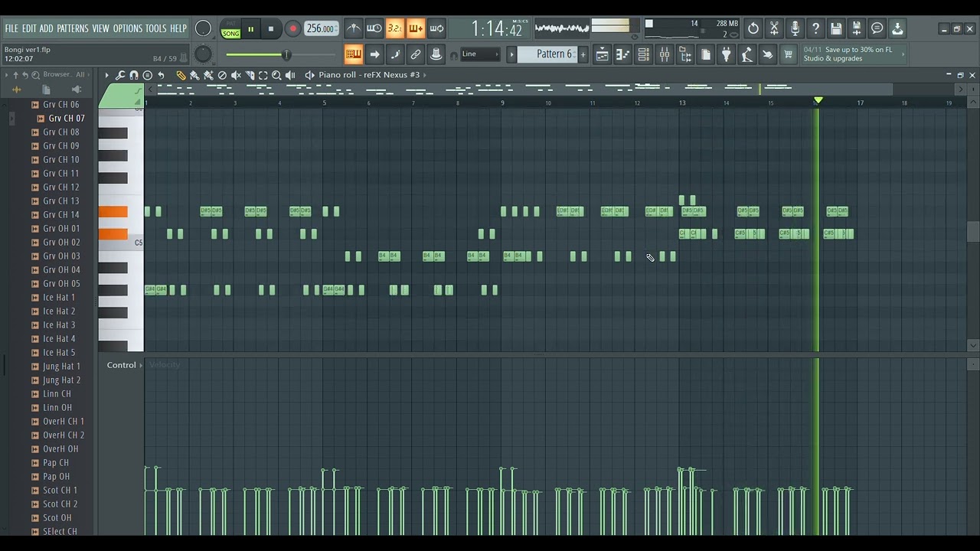Open the FILE menu

[11, 28]
